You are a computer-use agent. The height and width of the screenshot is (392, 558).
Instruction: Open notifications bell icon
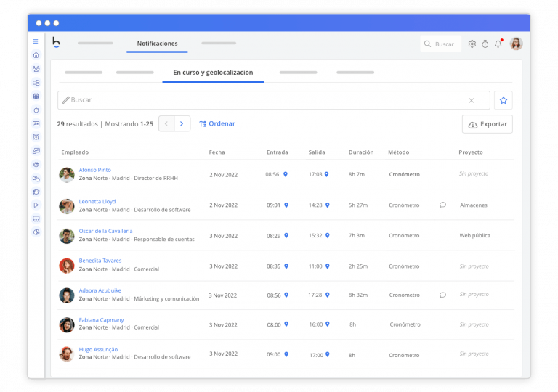(x=498, y=44)
